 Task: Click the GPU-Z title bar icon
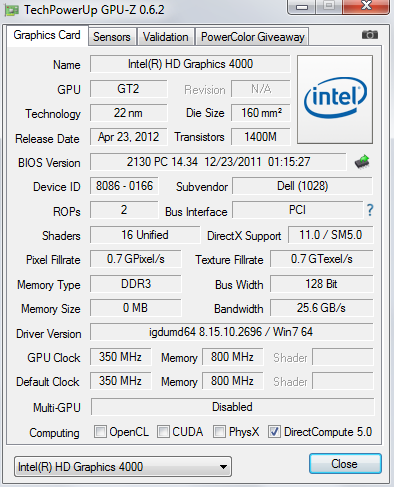pos(11,10)
